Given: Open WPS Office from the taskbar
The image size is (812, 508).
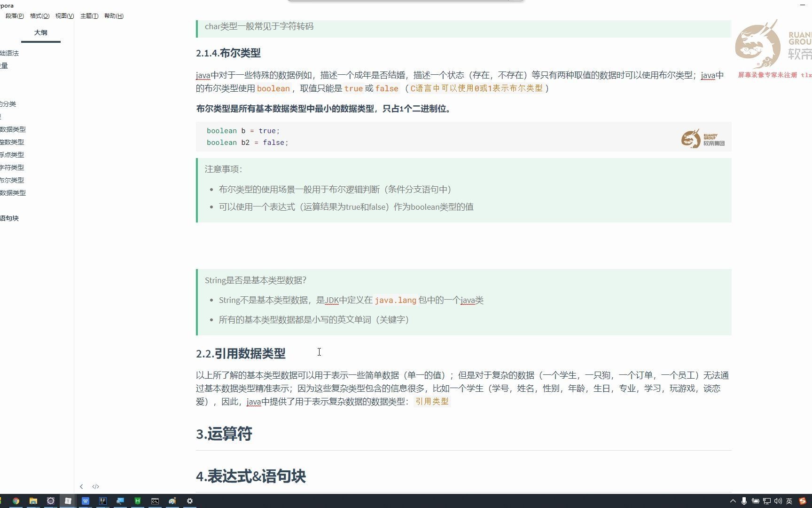Looking at the screenshot, I should tap(85, 501).
